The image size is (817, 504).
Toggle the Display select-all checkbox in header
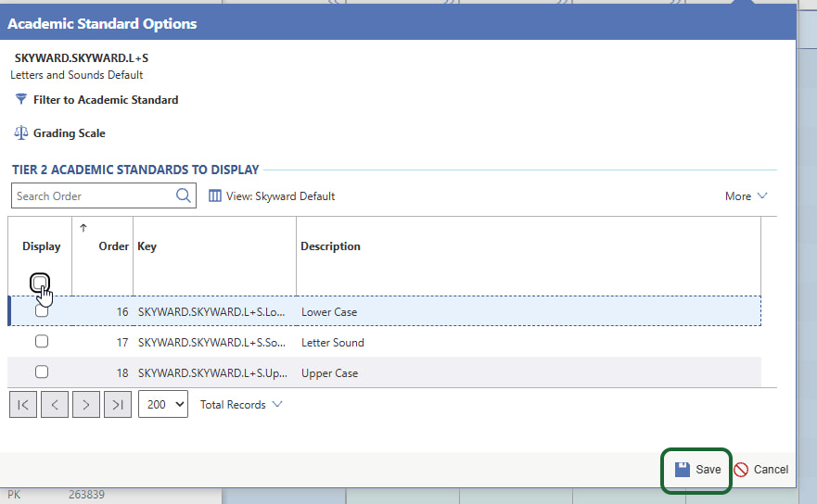[40, 283]
